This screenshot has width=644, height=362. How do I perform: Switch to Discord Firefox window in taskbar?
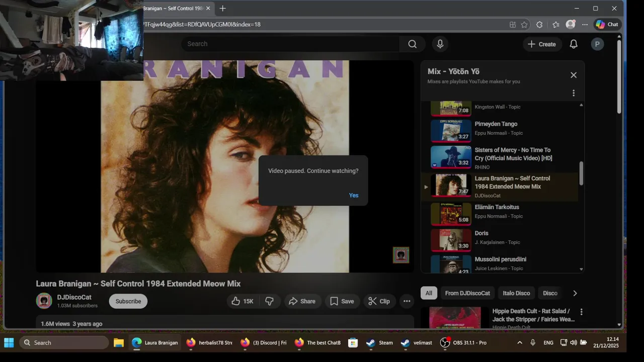tap(264, 343)
